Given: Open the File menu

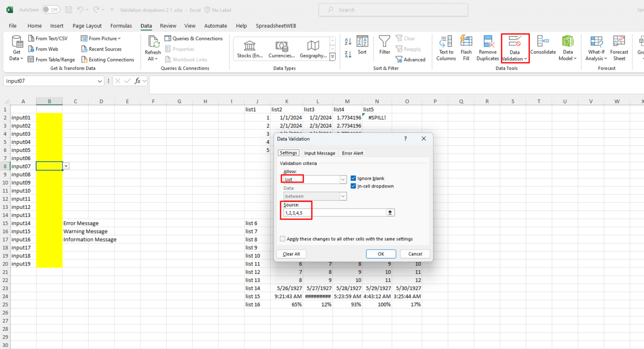Looking at the screenshot, I should click(13, 26).
